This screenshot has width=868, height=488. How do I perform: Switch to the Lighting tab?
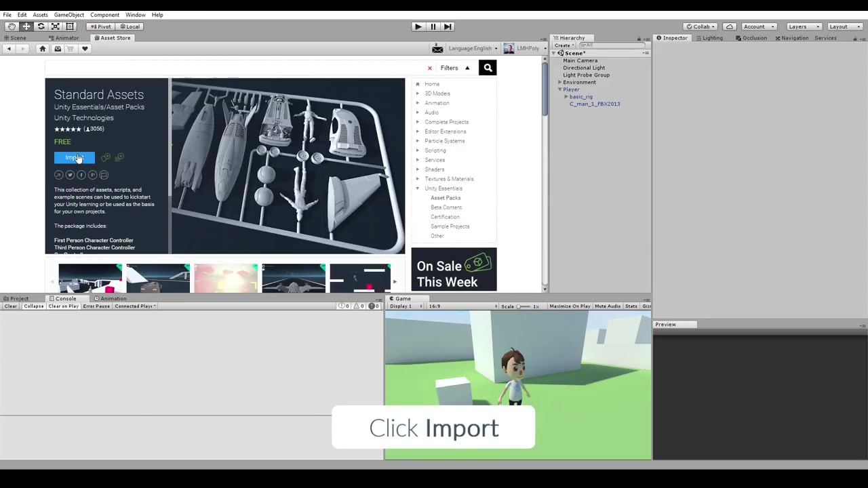[709, 38]
